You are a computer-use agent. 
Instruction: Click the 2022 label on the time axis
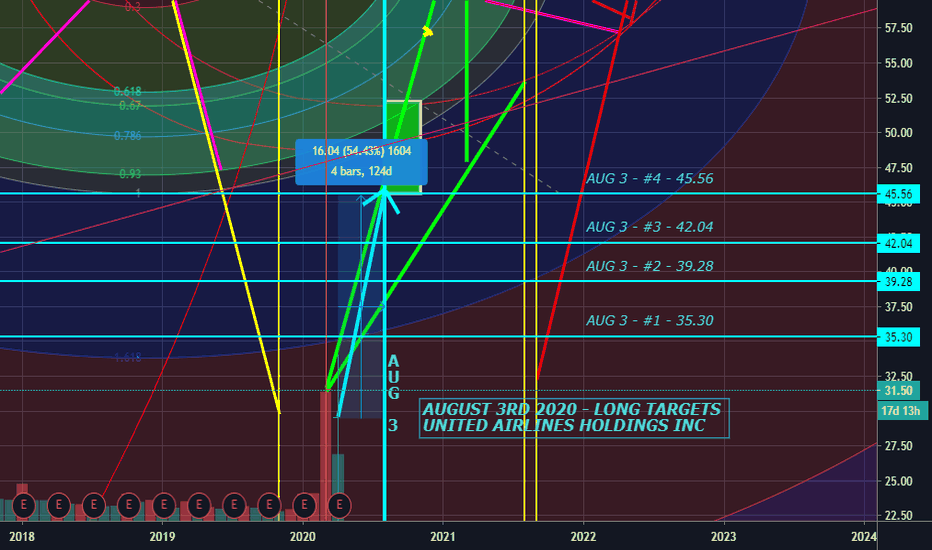pos(583,536)
